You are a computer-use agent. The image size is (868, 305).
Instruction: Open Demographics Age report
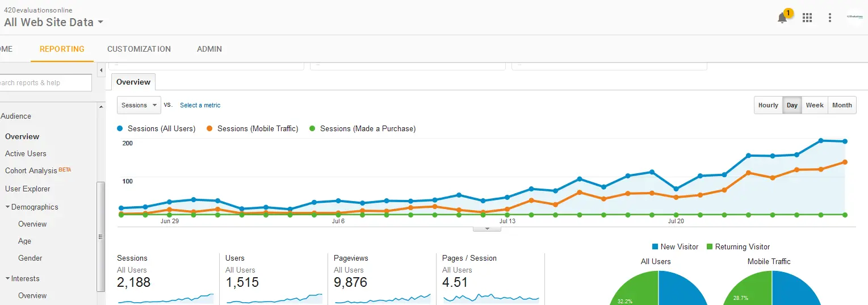click(24, 241)
